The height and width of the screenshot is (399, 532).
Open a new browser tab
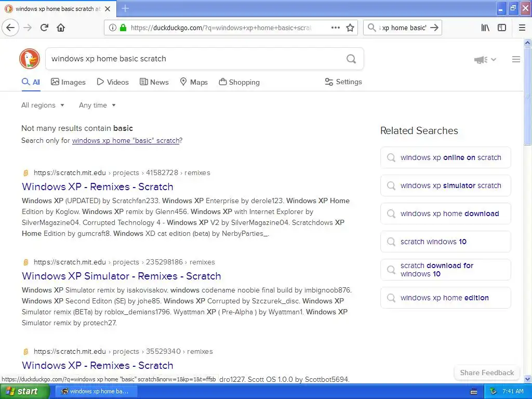pyautogui.click(x=125, y=8)
